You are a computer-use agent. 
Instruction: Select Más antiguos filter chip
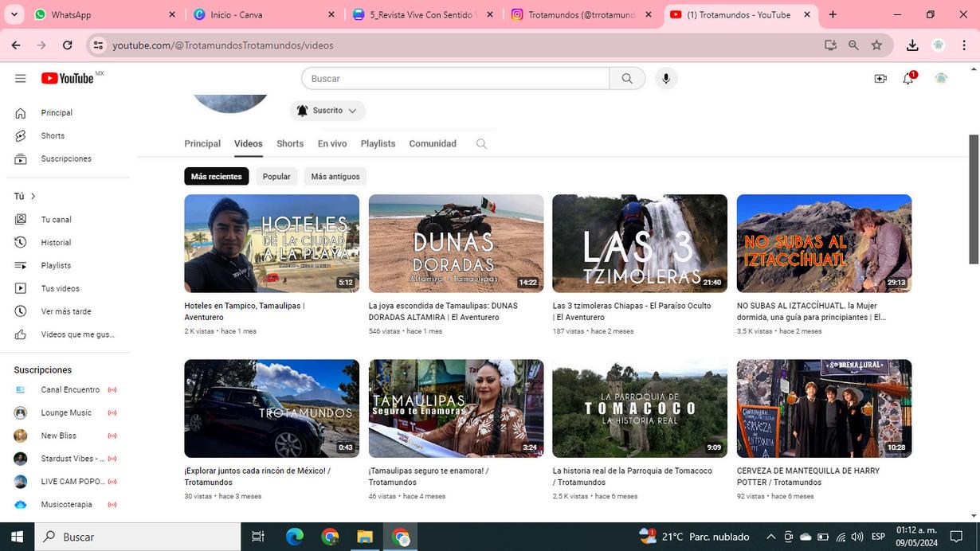pos(335,177)
